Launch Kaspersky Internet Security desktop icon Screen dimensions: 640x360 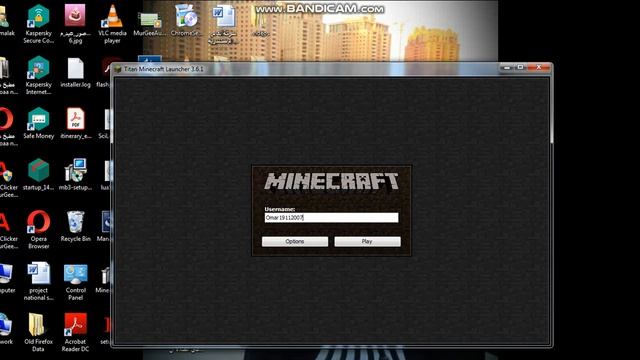[x=38, y=76]
